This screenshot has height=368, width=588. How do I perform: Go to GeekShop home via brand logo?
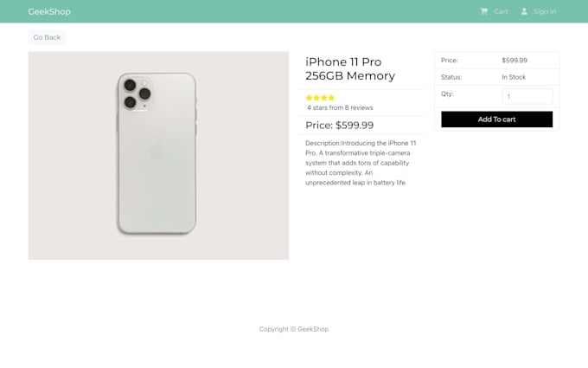[49, 11]
